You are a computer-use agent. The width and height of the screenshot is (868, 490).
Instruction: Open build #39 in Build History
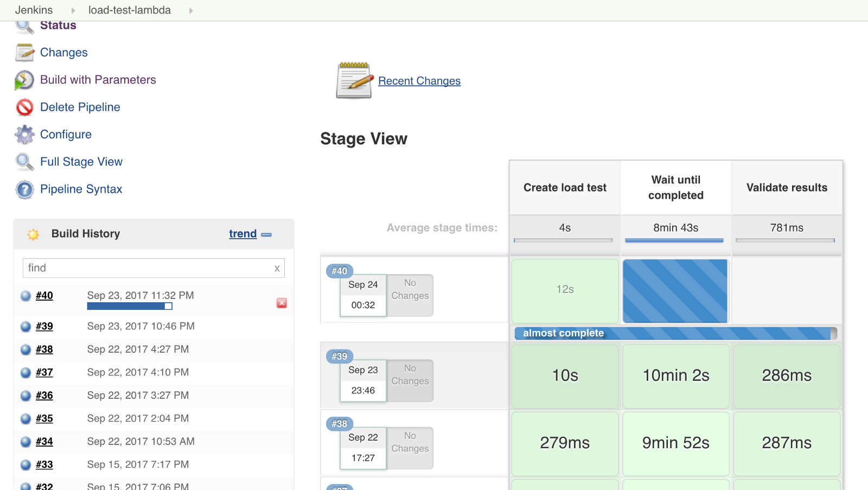click(x=44, y=326)
